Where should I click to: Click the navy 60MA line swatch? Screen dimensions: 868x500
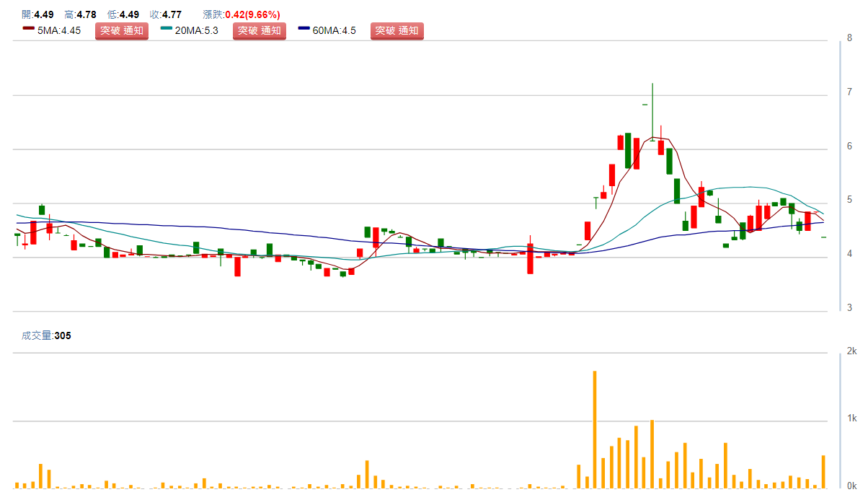[x=304, y=30]
